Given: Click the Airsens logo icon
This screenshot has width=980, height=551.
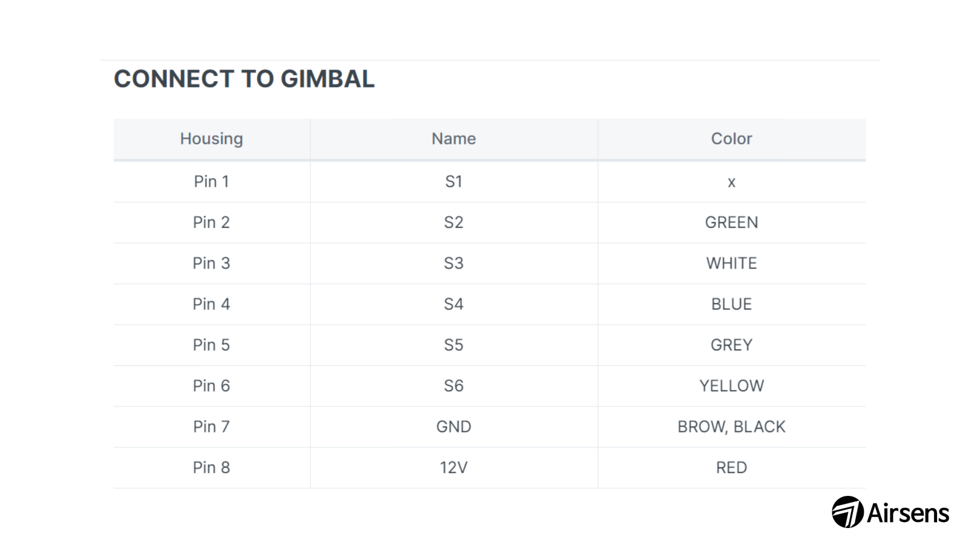Looking at the screenshot, I should [x=848, y=512].
